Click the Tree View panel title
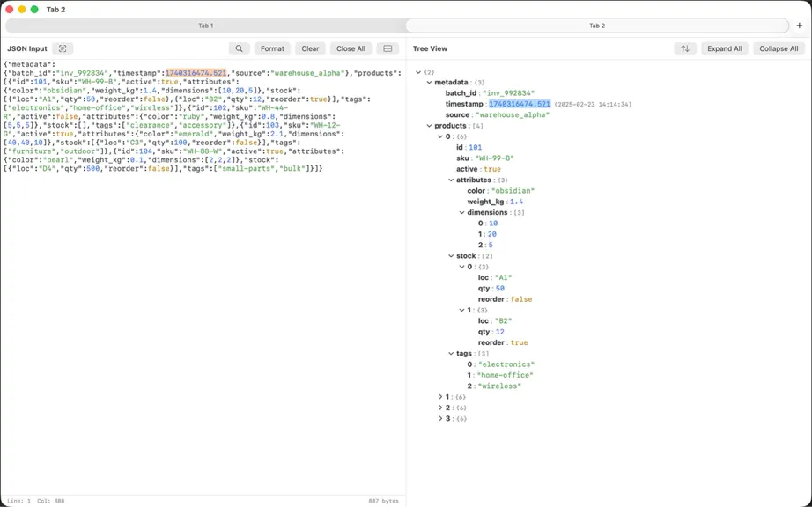This screenshot has width=812, height=507. 430,48
